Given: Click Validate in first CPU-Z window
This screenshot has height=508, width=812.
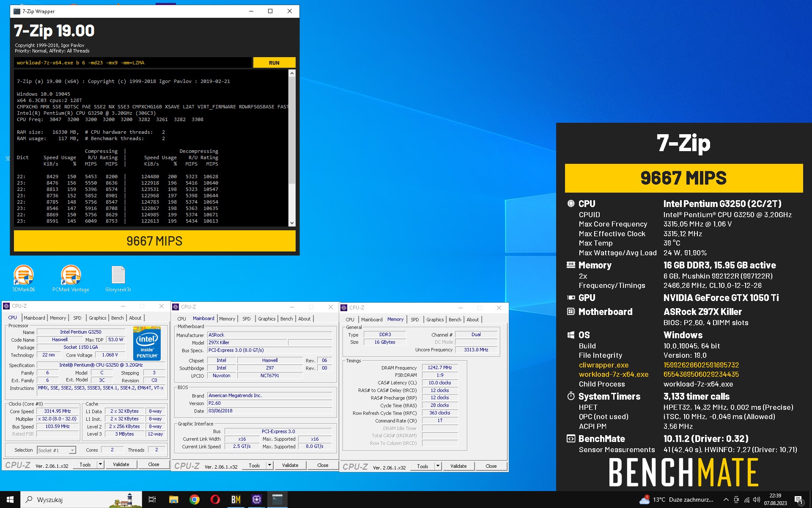Looking at the screenshot, I should tap(121, 464).
